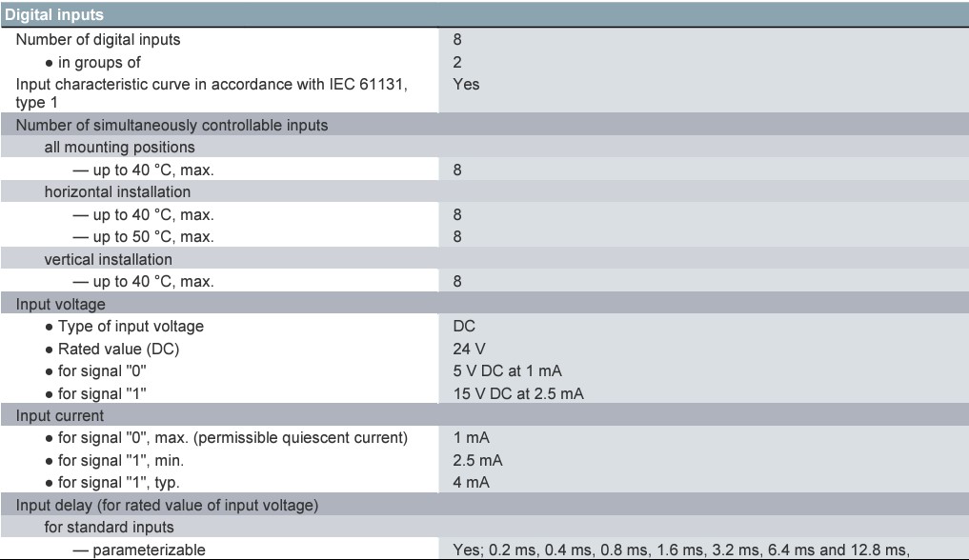This screenshot has width=969, height=560.
Task: Select the "Number of digital inputs" row label
Action: [98, 39]
